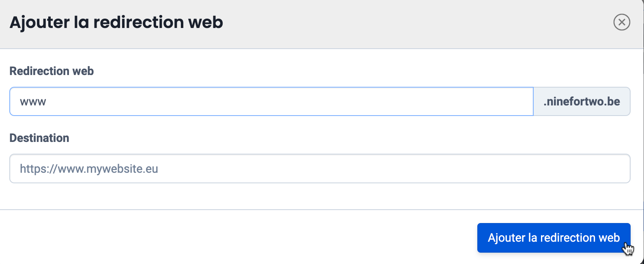Close the Ajouter la redirection web dialog
Image resolution: width=644 pixels, height=264 pixels.
click(622, 22)
